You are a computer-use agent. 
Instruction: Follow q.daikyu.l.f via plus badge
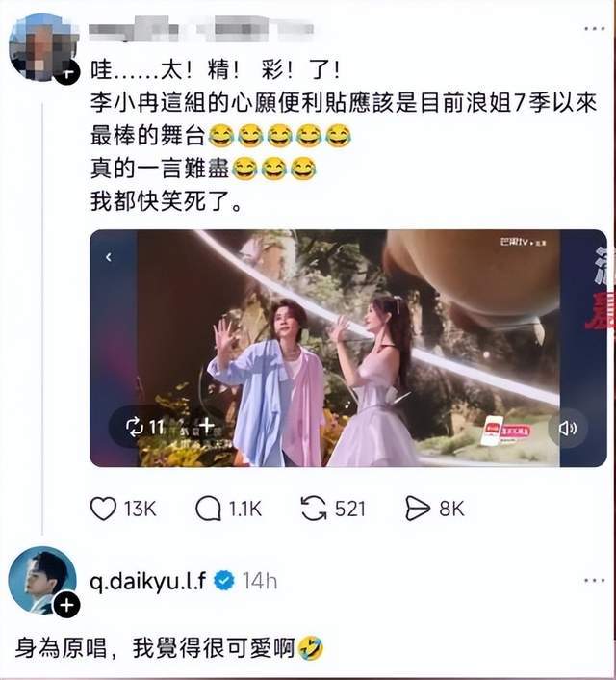point(66,605)
